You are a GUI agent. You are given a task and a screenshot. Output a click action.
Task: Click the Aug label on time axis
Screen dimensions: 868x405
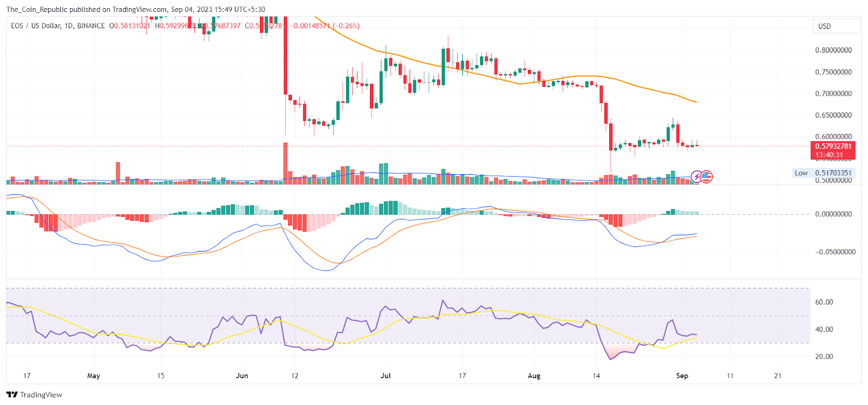click(534, 375)
